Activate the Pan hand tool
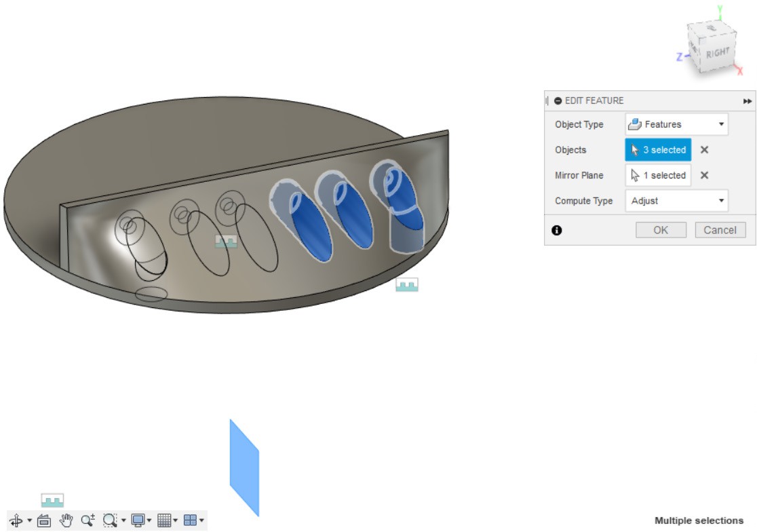The image size is (757, 532). (66, 520)
